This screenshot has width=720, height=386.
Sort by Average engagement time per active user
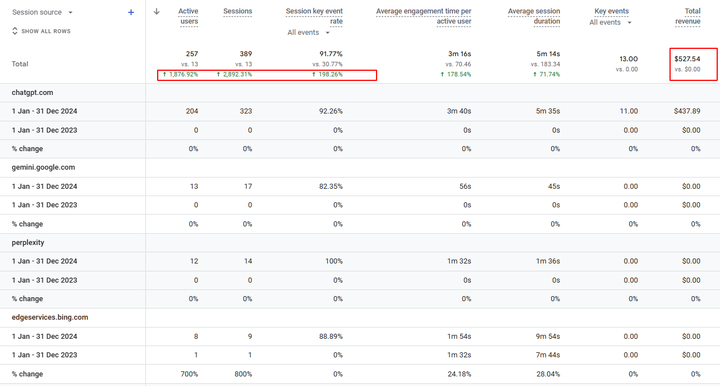[423, 16]
